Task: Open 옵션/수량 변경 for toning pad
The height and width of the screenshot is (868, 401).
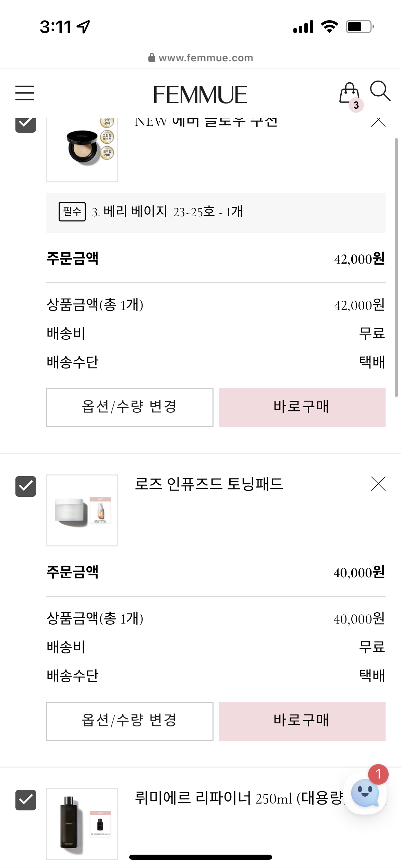Action: (130, 721)
